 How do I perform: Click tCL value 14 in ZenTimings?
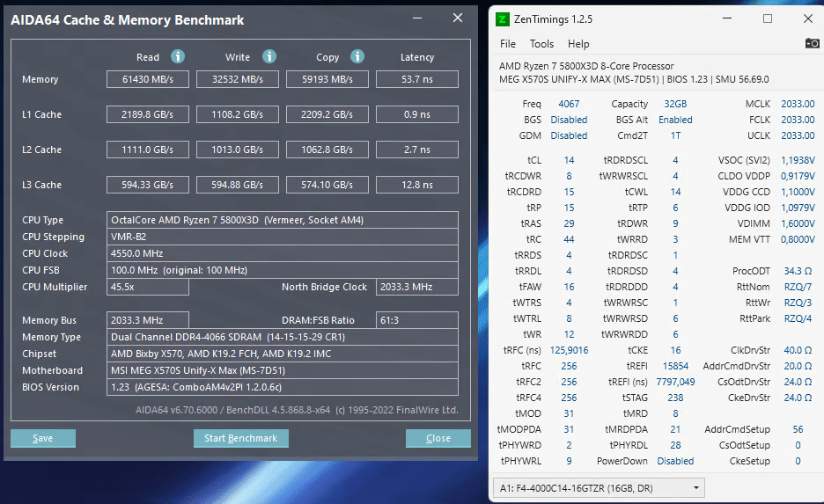[569, 160]
